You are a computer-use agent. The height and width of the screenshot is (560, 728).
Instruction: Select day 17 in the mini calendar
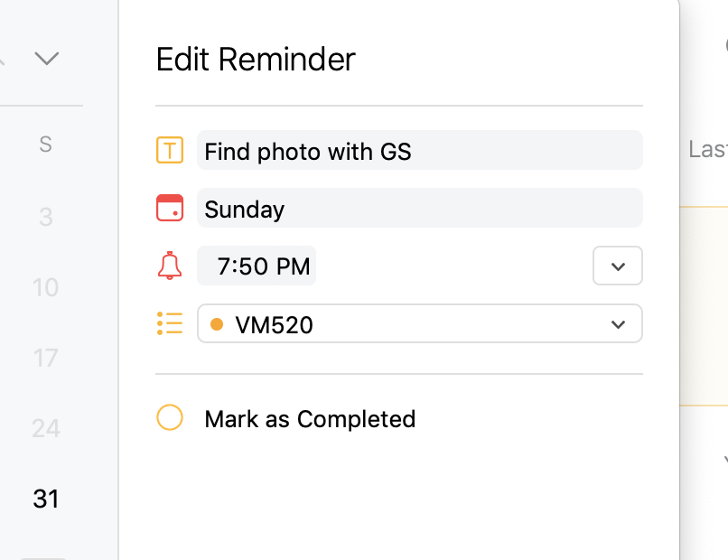click(x=46, y=358)
